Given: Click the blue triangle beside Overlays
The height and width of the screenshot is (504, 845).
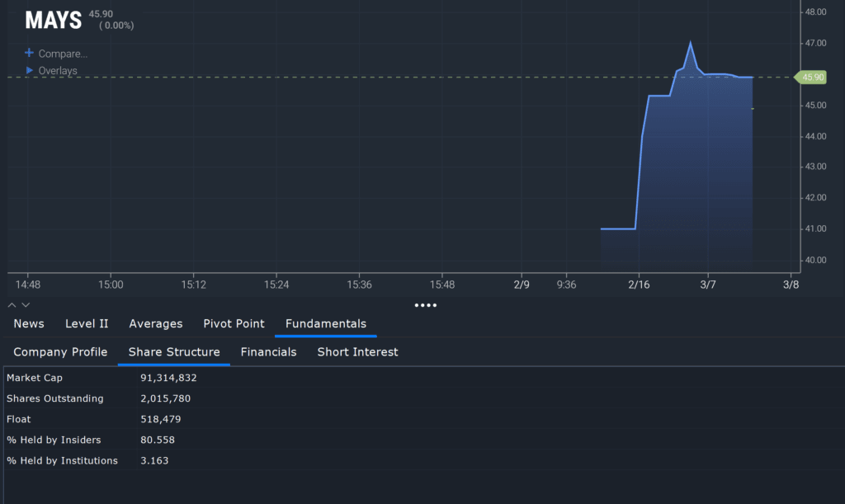Looking at the screenshot, I should click(x=31, y=70).
